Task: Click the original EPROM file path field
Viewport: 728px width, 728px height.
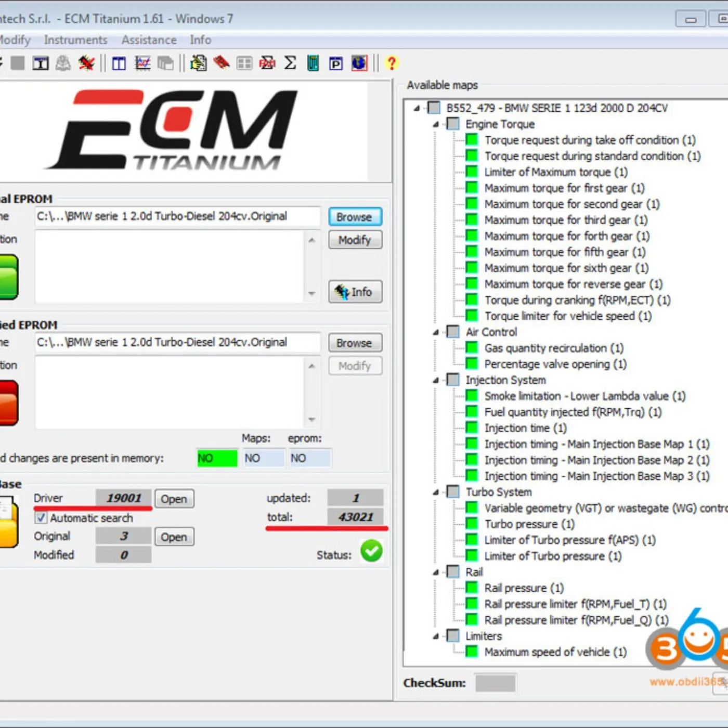Action: point(178,216)
